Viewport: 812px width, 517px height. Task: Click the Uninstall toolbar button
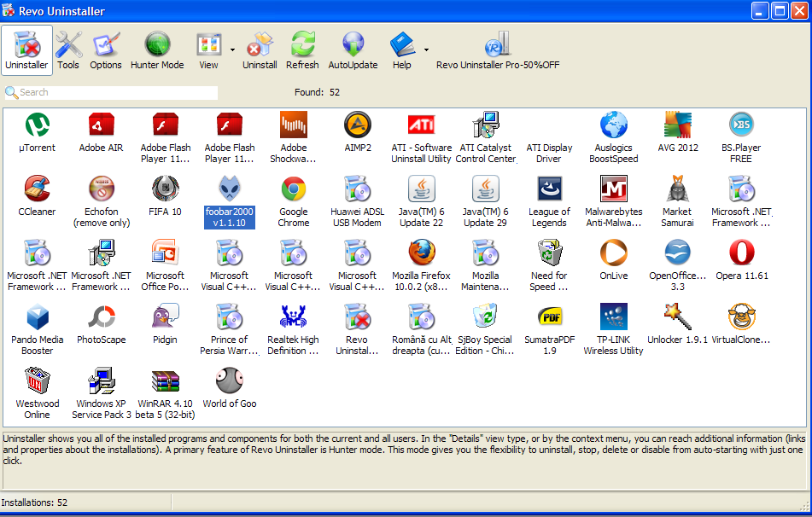(x=260, y=50)
